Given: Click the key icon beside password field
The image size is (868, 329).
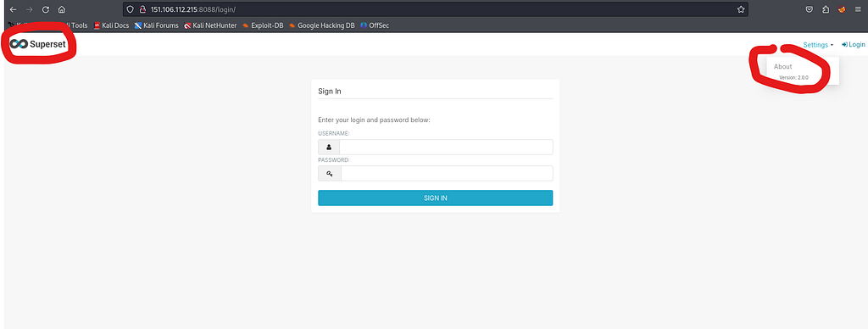Looking at the screenshot, I should [x=330, y=173].
